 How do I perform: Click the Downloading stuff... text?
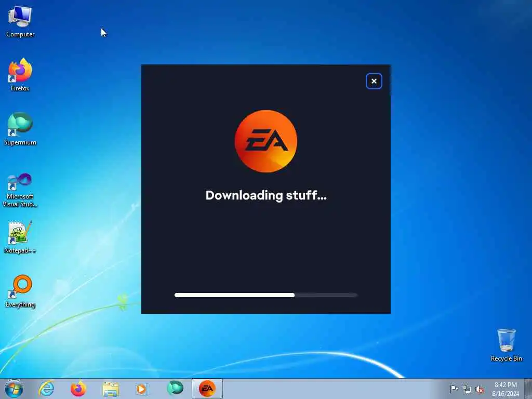click(x=266, y=195)
